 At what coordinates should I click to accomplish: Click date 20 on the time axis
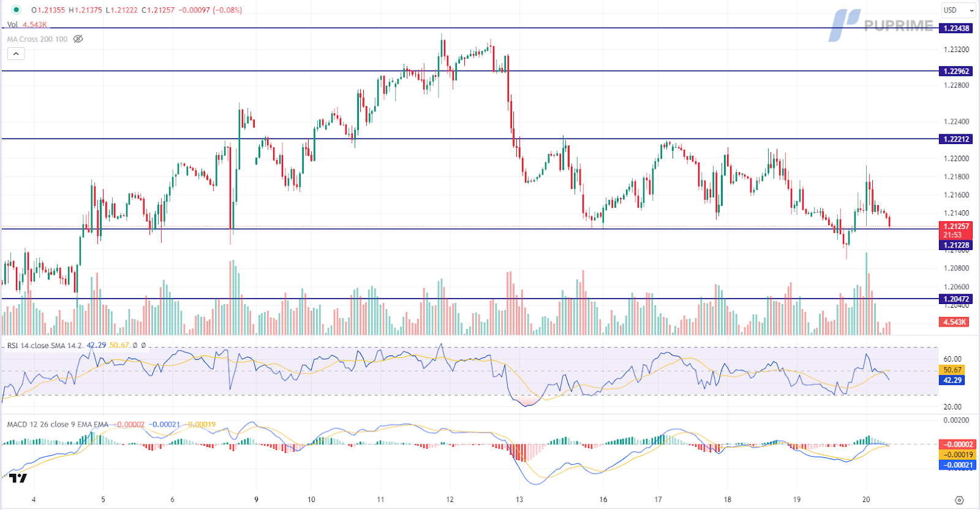click(x=866, y=500)
